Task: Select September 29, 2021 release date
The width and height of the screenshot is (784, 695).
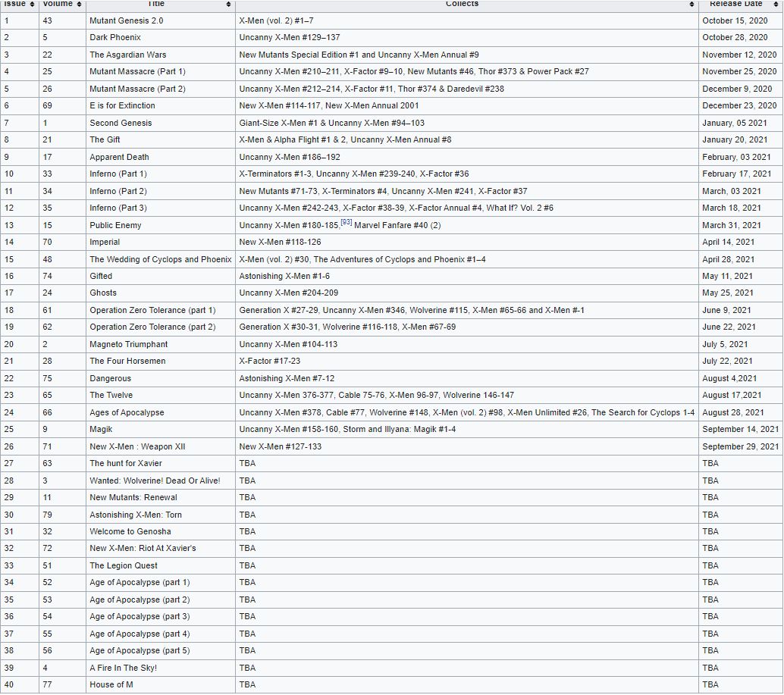Action: click(x=740, y=446)
